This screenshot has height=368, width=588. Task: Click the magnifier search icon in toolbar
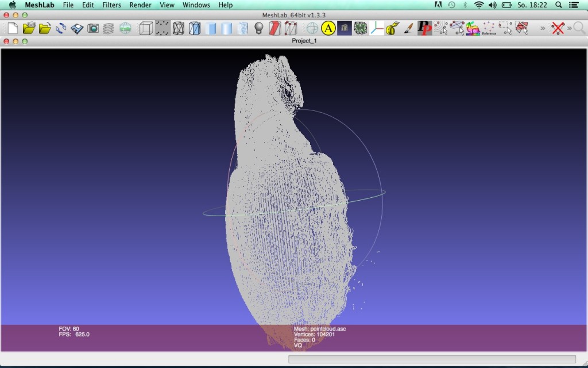point(579,28)
